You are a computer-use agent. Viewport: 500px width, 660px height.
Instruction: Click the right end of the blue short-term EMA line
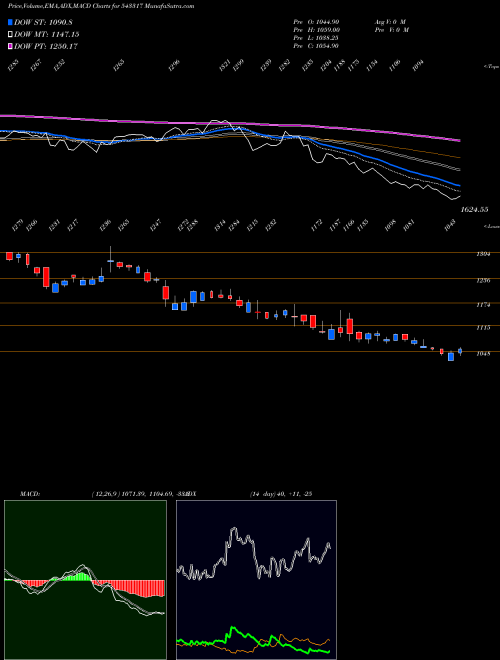[459, 185]
